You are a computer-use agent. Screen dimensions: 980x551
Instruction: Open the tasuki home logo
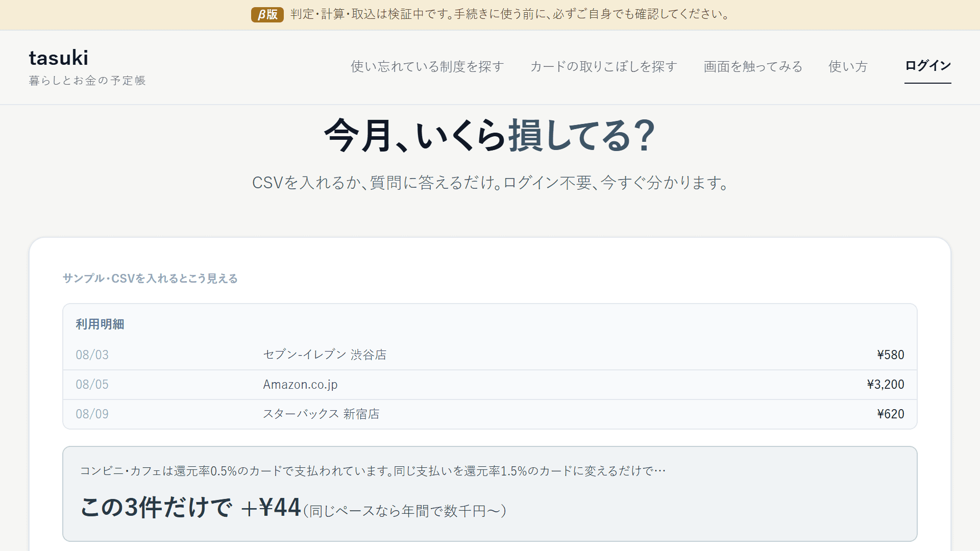pos(59,58)
